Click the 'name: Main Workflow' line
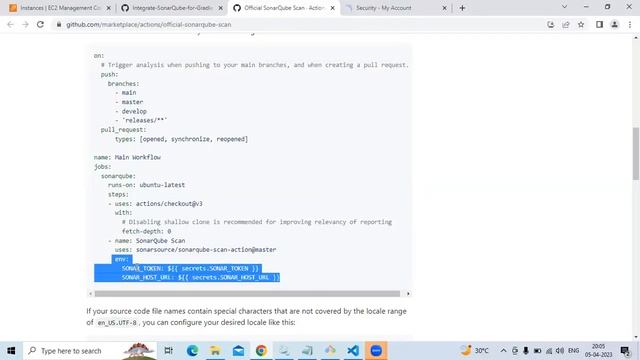The height and width of the screenshot is (360, 640). 127,157
